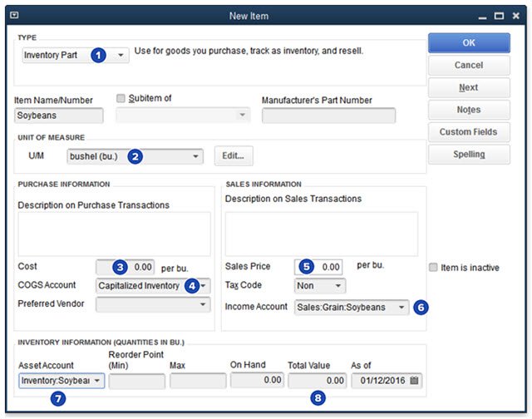Click the OK button
Screen dimensions: 532x419
(x=469, y=43)
